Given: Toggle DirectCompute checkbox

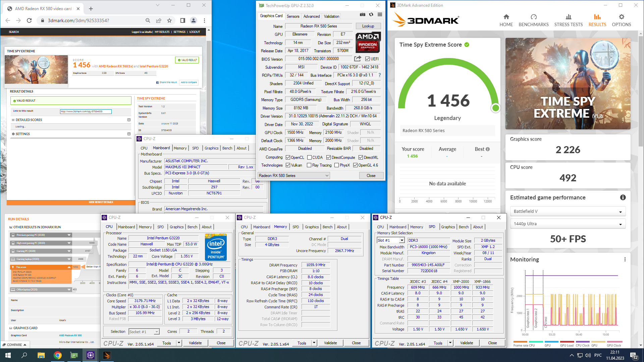Looking at the screenshot, I should pos(329,157).
